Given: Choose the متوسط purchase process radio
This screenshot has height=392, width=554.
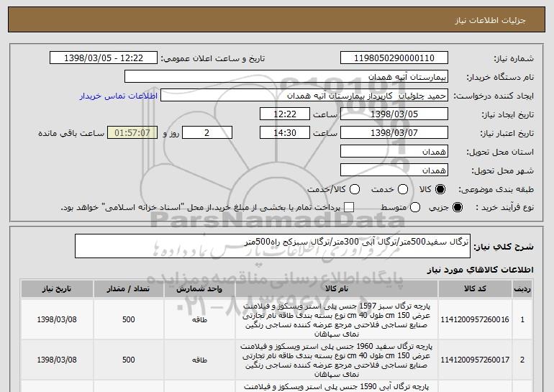Looking at the screenshot, I should click(x=415, y=207).
